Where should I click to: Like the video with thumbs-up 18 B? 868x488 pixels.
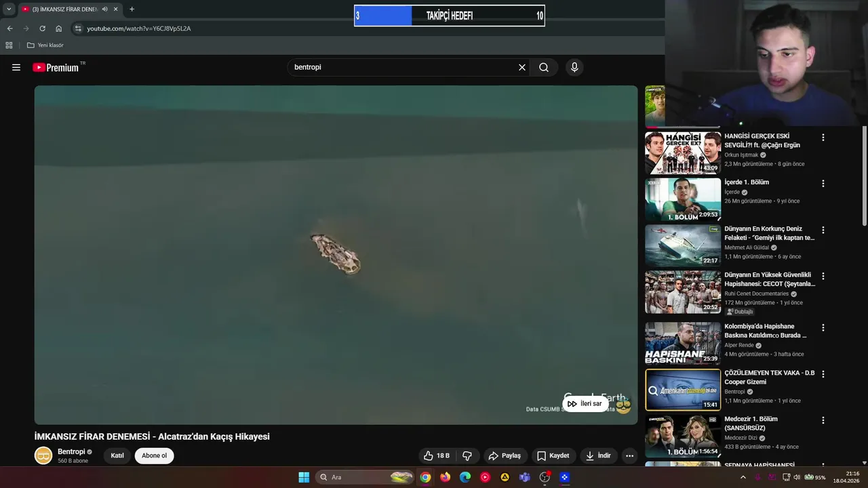(436, 455)
